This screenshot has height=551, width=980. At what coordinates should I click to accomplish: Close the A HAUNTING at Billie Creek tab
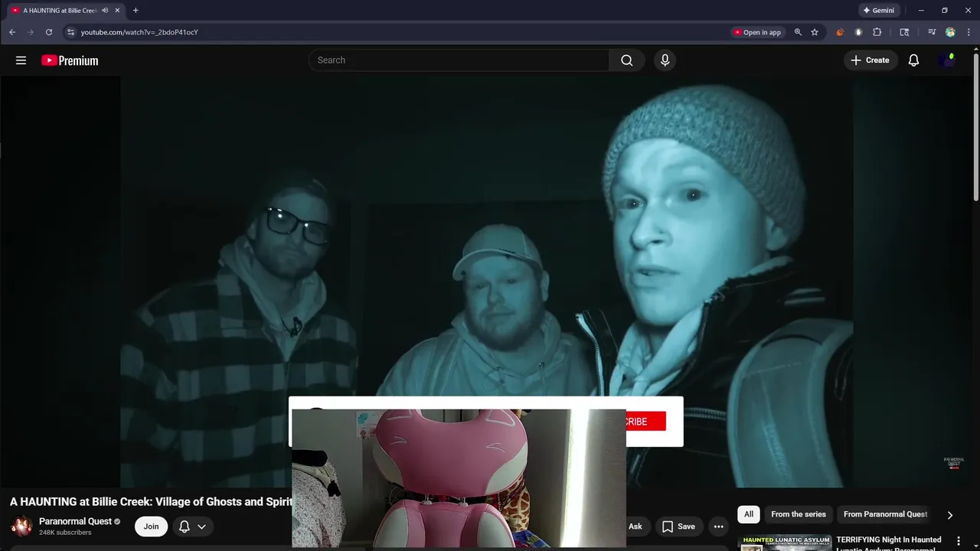(117, 11)
